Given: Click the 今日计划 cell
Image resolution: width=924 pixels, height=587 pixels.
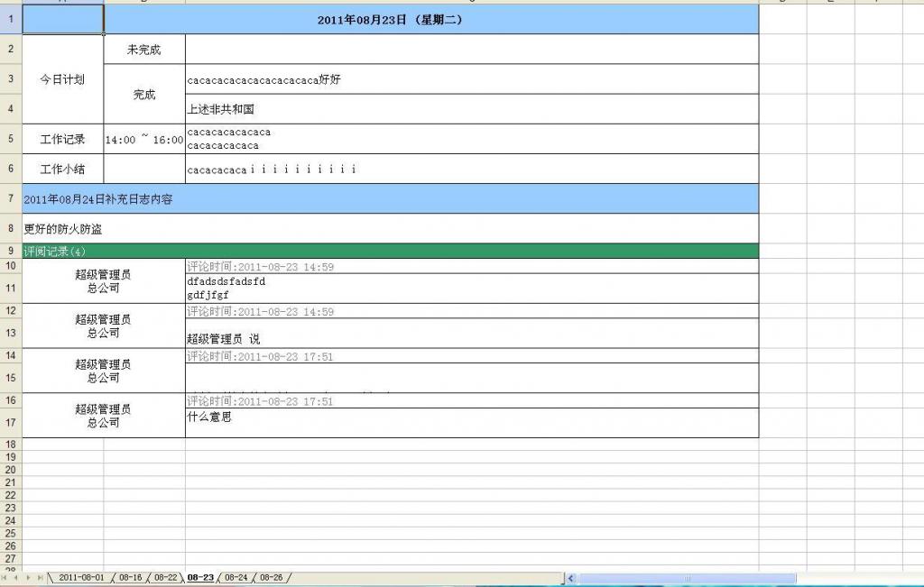Looking at the screenshot, I should pyautogui.click(x=62, y=79).
